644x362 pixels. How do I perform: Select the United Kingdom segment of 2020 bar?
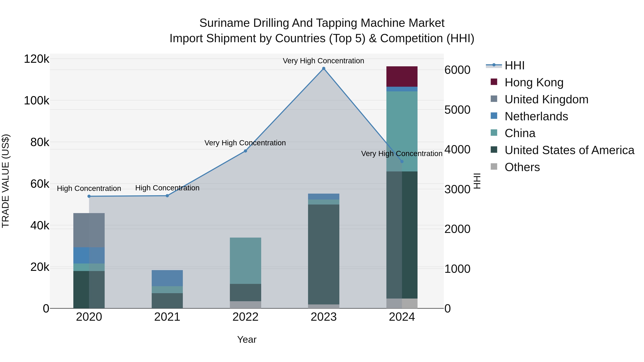(89, 230)
